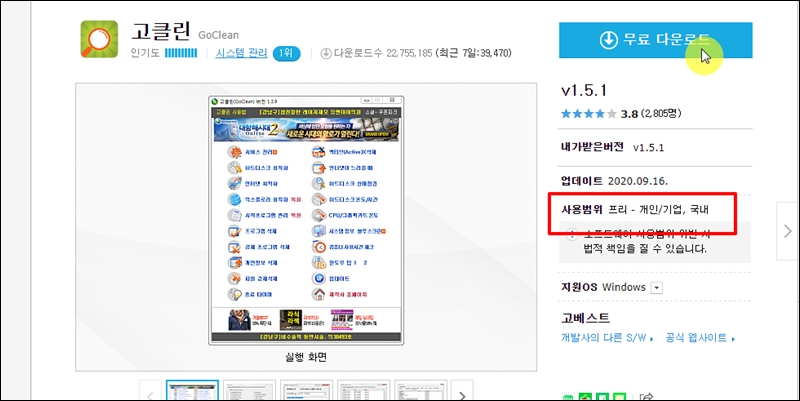Open the 시스템 관리 category link
The height and width of the screenshot is (401, 800).
coord(241,53)
